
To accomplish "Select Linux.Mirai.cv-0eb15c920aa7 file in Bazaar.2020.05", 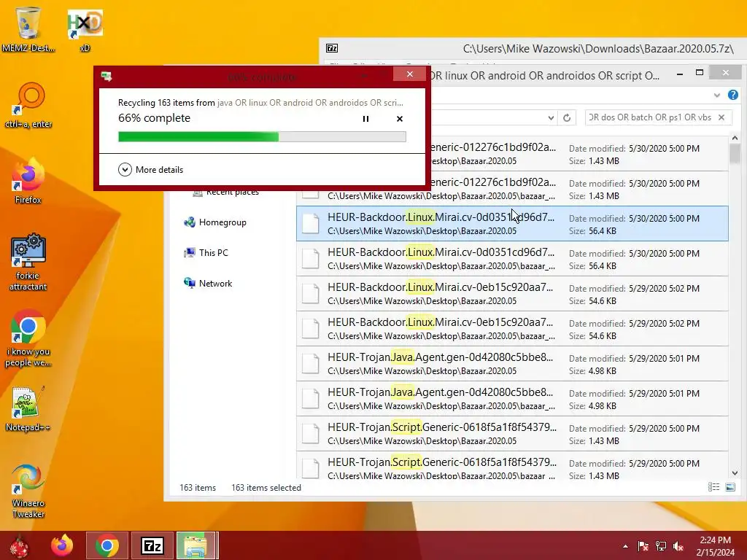I will click(x=512, y=294).
